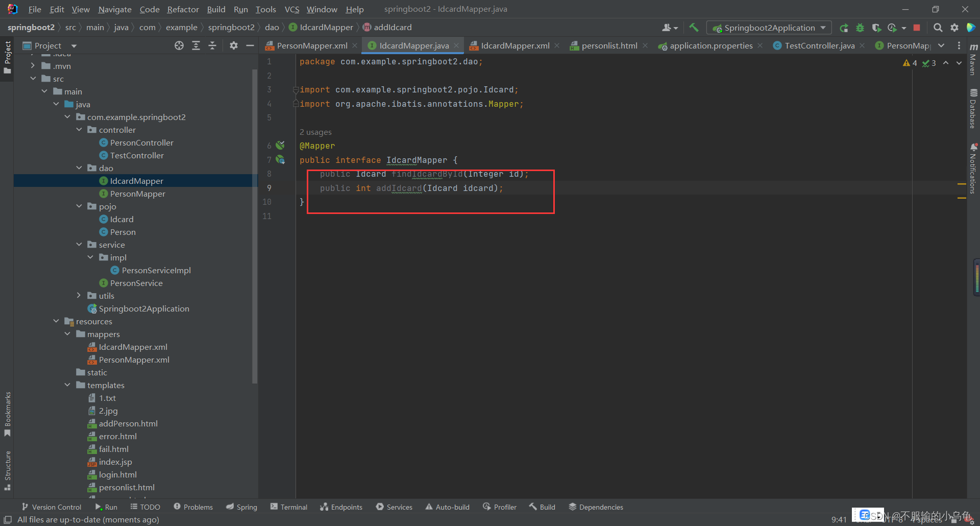The image size is (980, 526).
Task: Show hidden editor tabs dropdown arrow
Action: pyautogui.click(x=941, y=45)
